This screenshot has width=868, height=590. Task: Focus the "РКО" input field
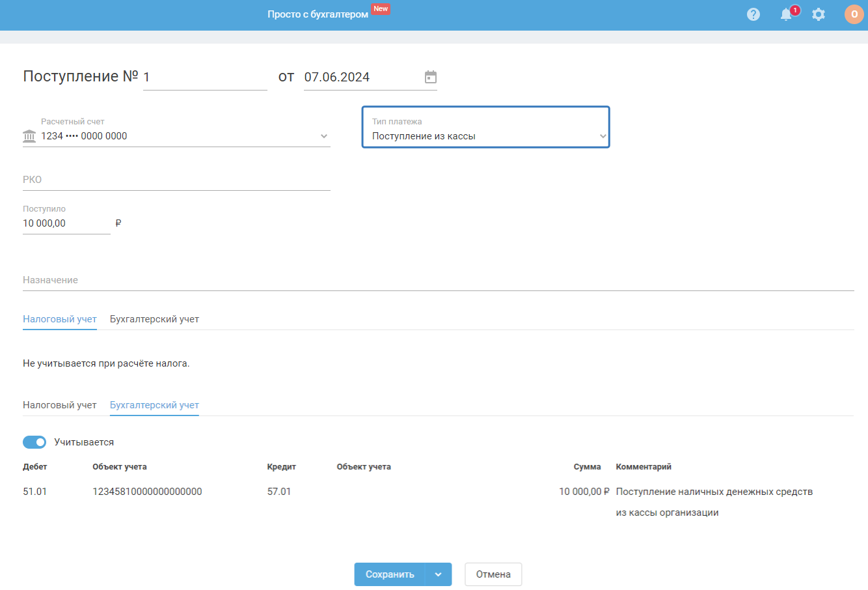[176, 180]
